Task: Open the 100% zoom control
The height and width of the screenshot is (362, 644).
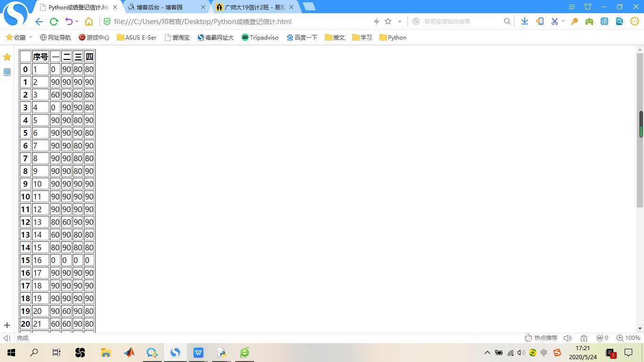Action: pos(628,338)
